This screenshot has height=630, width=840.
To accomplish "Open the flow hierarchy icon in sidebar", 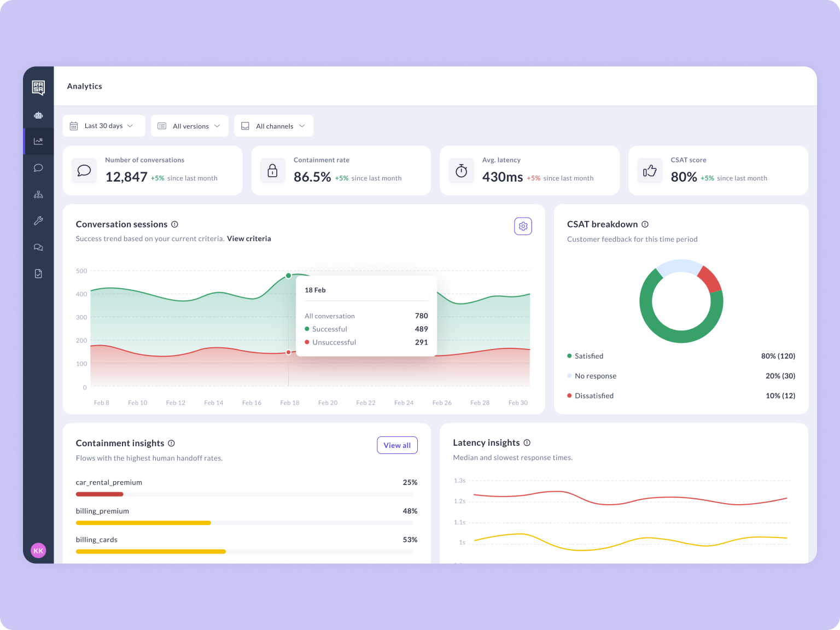I will (38, 195).
